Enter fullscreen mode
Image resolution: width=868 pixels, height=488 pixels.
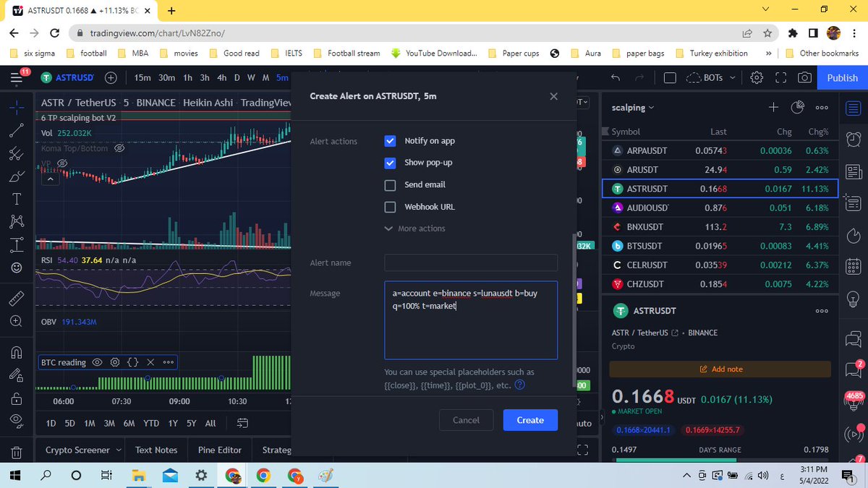(x=780, y=77)
